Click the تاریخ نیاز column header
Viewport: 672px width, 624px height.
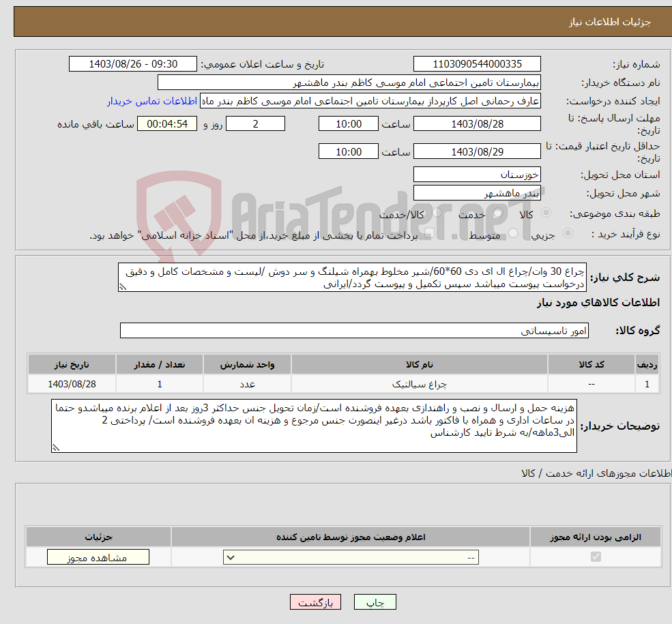(x=72, y=364)
